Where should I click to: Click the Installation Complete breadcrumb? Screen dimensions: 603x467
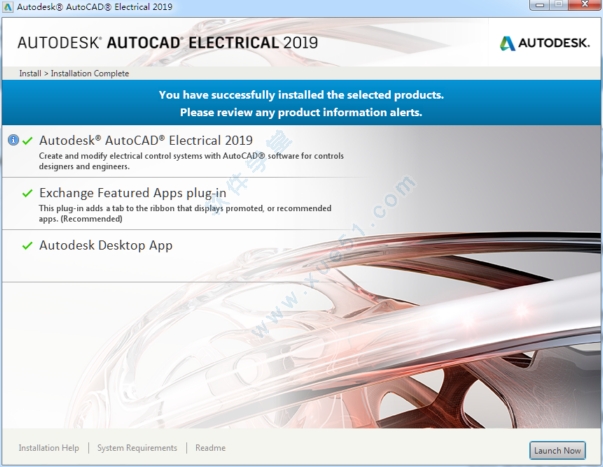tap(90, 74)
